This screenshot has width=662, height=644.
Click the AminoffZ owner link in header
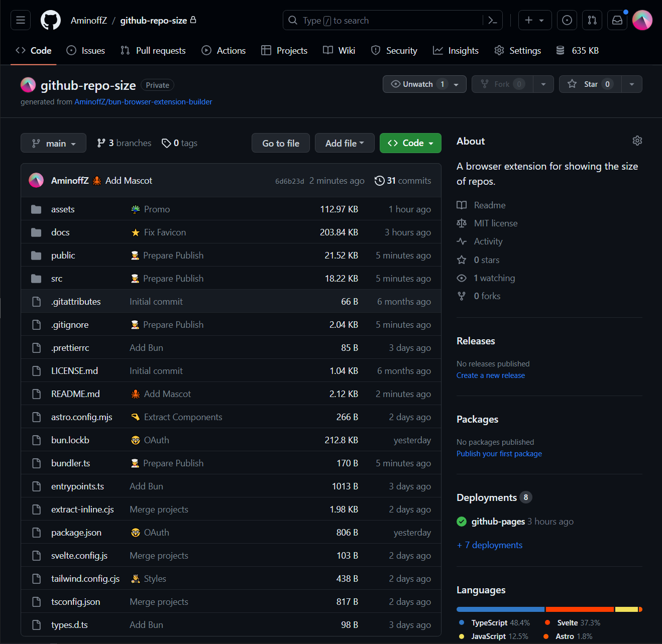click(x=89, y=20)
